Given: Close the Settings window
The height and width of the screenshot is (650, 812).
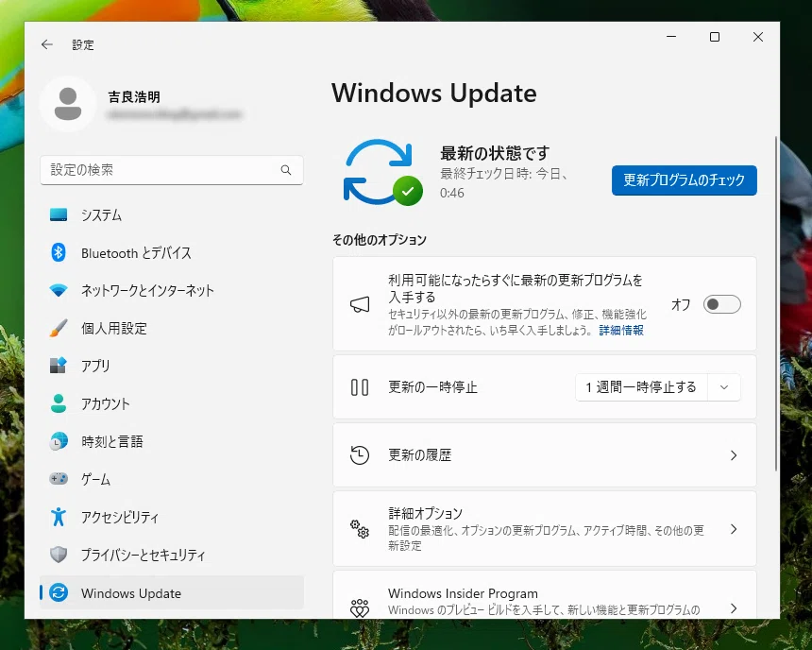Looking at the screenshot, I should click(758, 37).
